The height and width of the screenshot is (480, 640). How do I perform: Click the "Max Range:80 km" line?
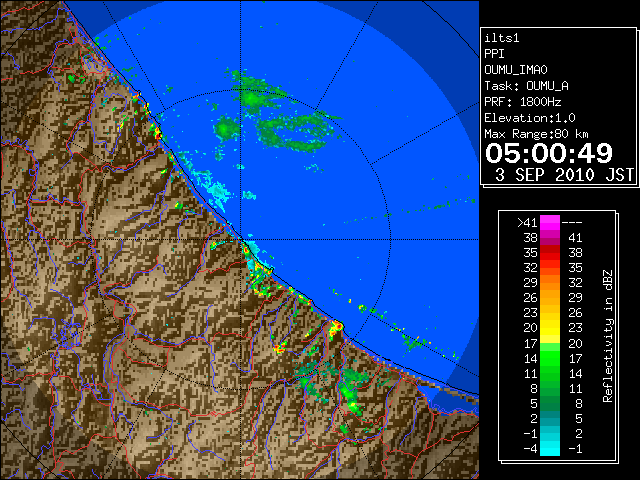536,134
